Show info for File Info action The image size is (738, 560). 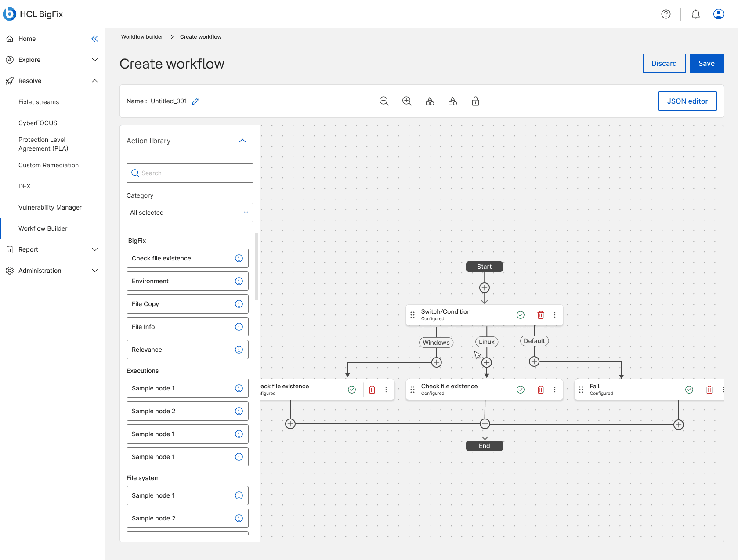tap(239, 327)
